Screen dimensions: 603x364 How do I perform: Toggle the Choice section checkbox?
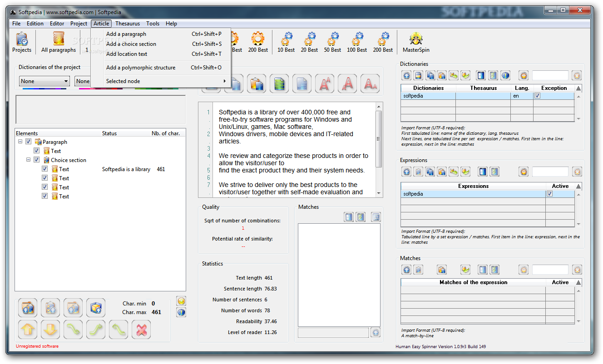pyautogui.click(x=37, y=160)
